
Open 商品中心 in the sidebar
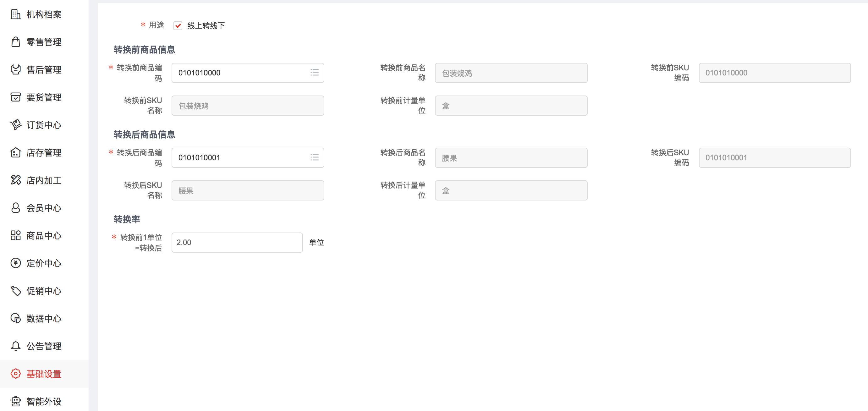click(44, 235)
